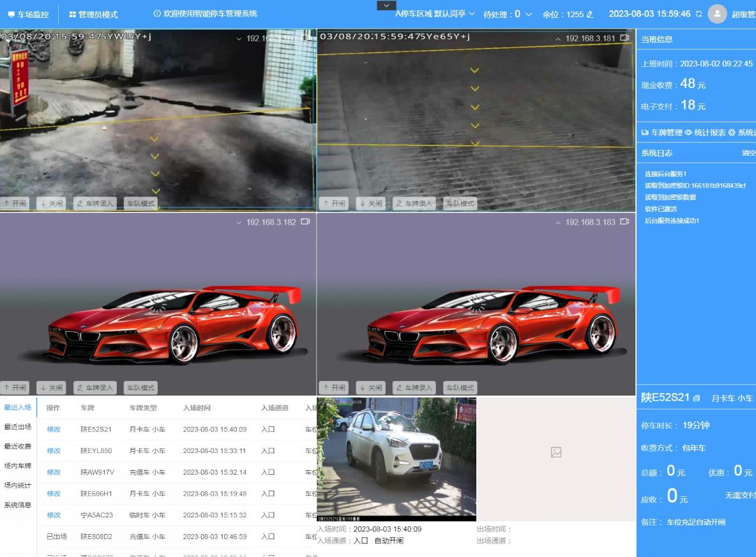Image resolution: width=756 pixels, height=557 pixels.
Task: Click 开闸 on the 192.168.3.183 camera
Action: coord(334,387)
